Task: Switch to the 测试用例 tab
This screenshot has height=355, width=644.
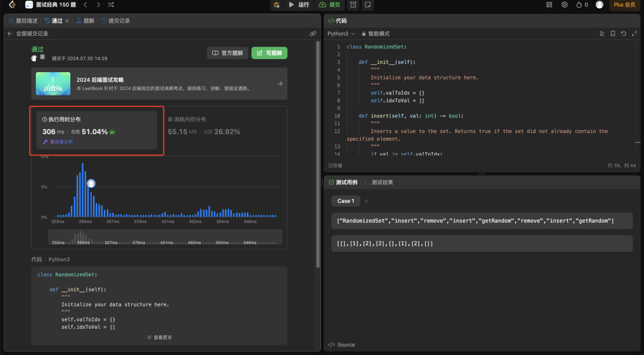Action: point(343,182)
